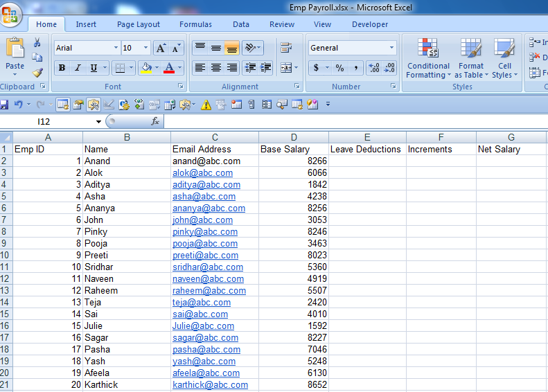
Task: Click the Insert Function fx icon
Action: point(155,121)
